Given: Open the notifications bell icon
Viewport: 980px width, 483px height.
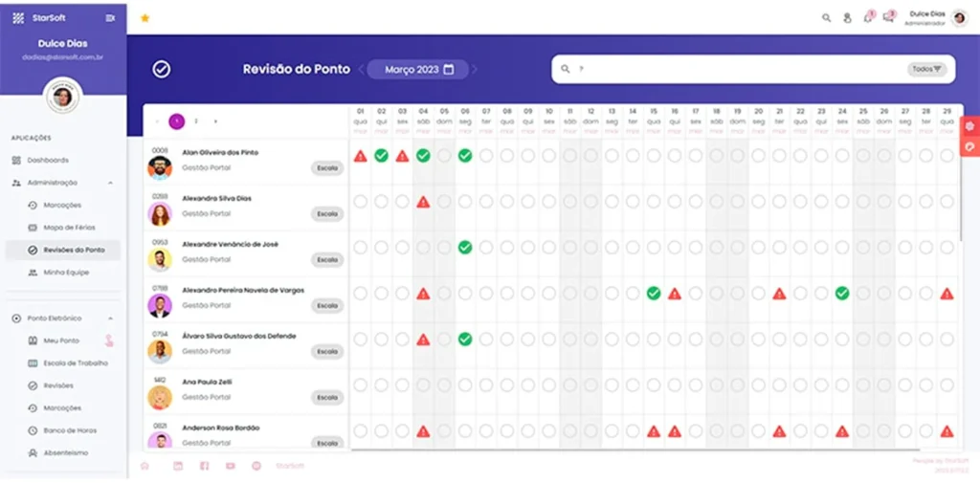Looking at the screenshot, I should tap(868, 18).
